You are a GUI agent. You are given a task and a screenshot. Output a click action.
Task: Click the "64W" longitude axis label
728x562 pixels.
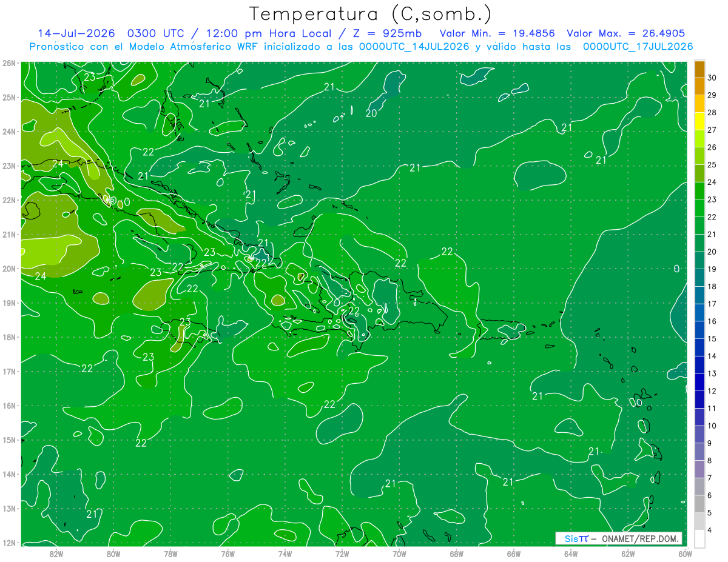(571, 553)
